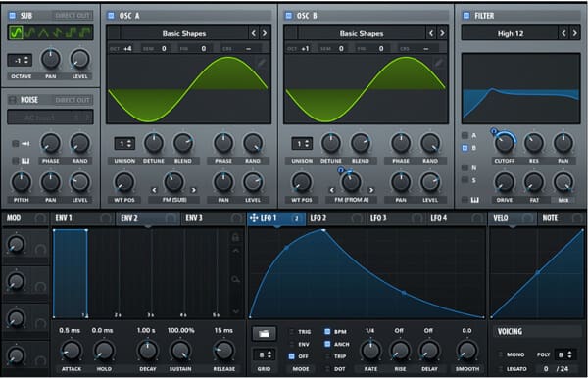Route oscillator A to filter

coord(465,135)
